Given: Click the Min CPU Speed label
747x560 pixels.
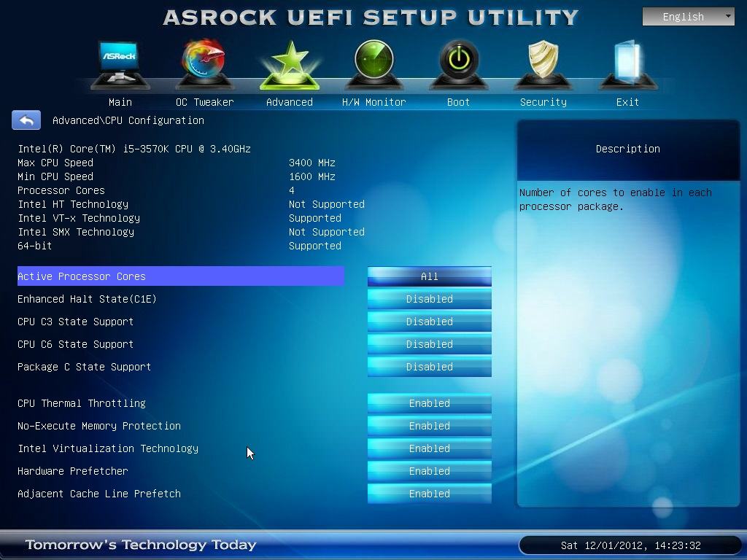Looking at the screenshot, I should pyautogui.click(x=55, y=176).
